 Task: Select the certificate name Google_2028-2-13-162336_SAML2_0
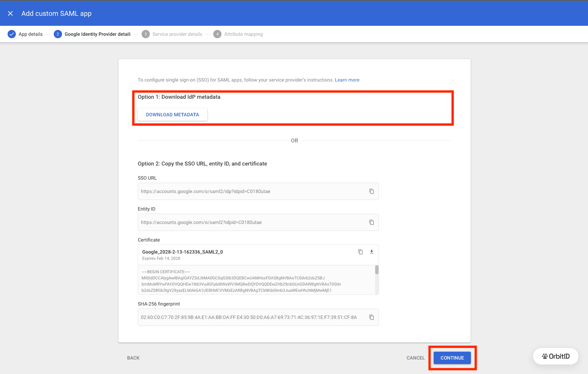click(183, 252)
